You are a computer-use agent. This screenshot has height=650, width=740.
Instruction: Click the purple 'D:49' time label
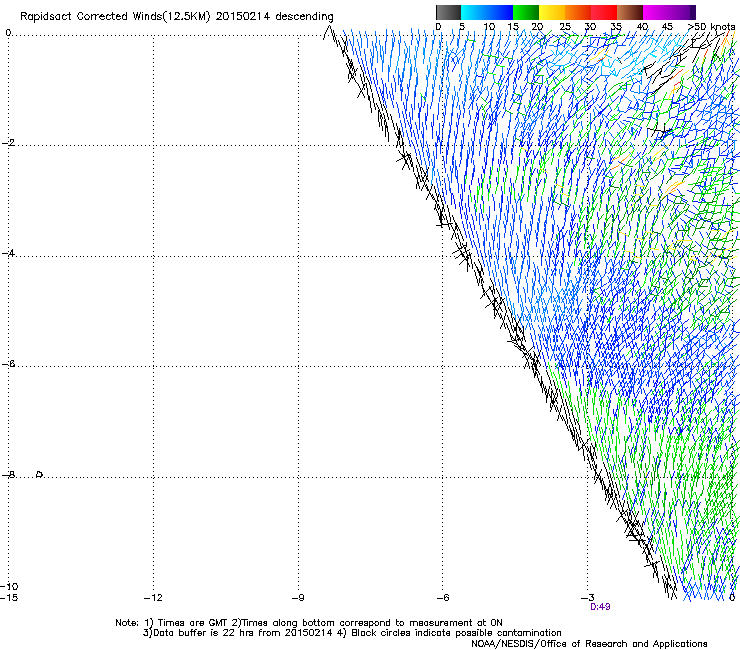pos(600,607)
